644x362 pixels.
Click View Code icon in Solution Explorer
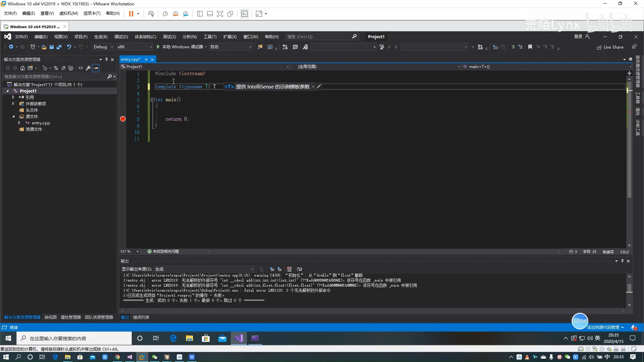click(81, 68)
